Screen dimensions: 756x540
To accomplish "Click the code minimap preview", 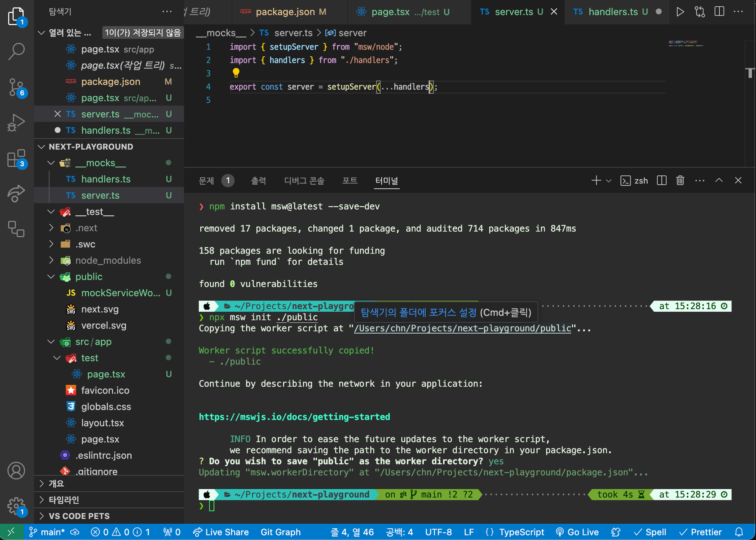I will (x=686, y=43).
